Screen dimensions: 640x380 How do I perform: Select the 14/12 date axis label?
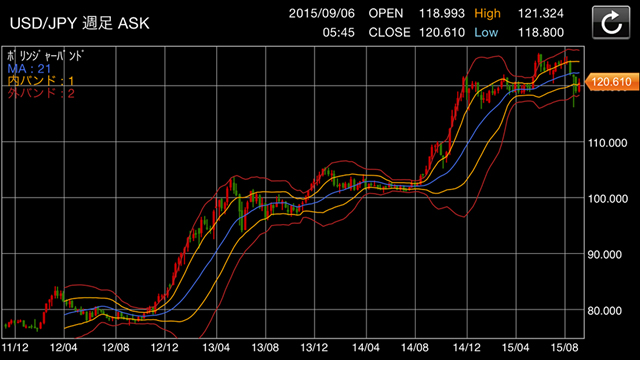[467, 348]
